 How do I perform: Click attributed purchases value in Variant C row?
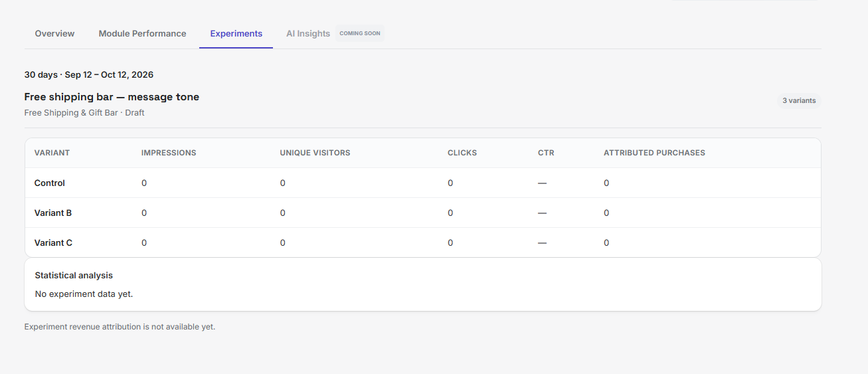[606, 242]
